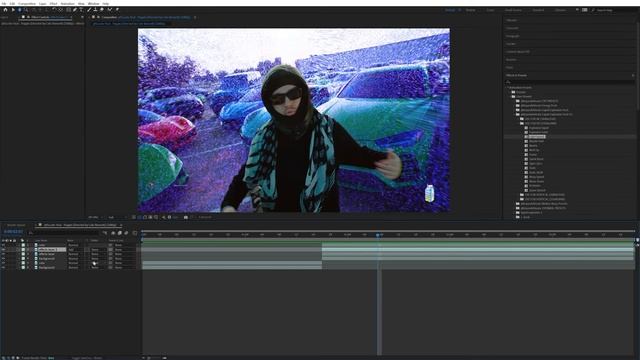Select the effects layer row by name
Screen dimensions: 640x360
(x=47, y=254)
